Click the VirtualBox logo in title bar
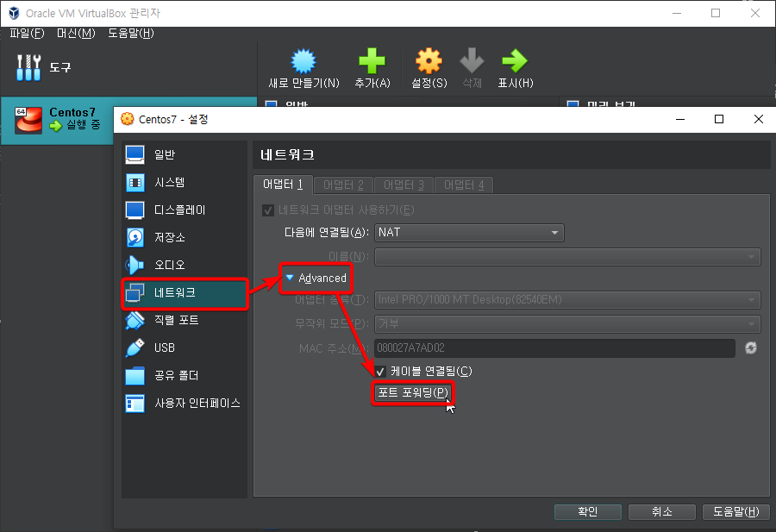Viewport: 776px width, 532px height. point(14,13)
